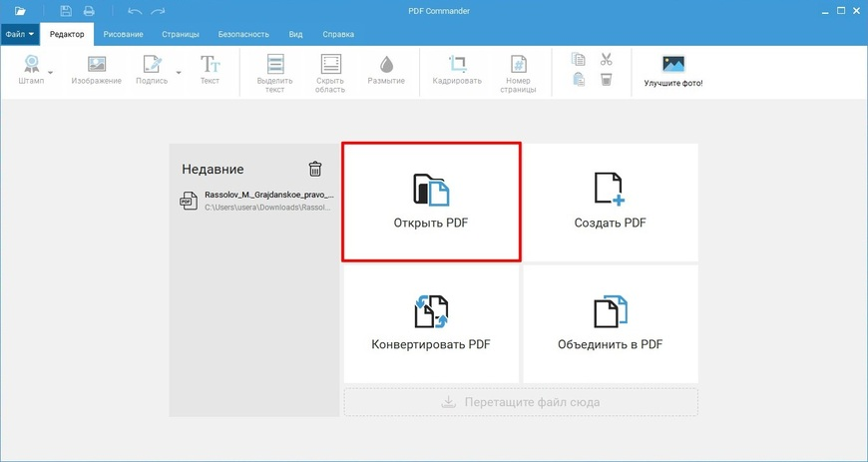Close the PDF Commander window
The height and width of the screenshot is (462, 868).
pos(855,11)
